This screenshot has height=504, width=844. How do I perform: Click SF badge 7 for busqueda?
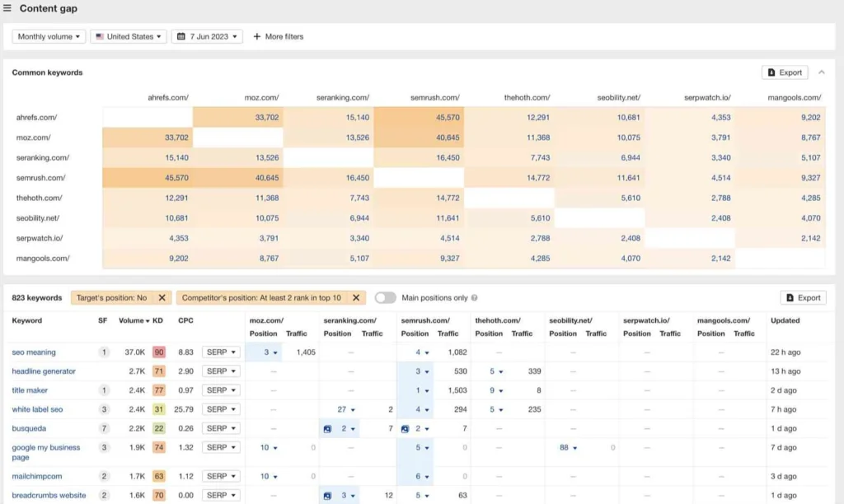pos(104,429)
